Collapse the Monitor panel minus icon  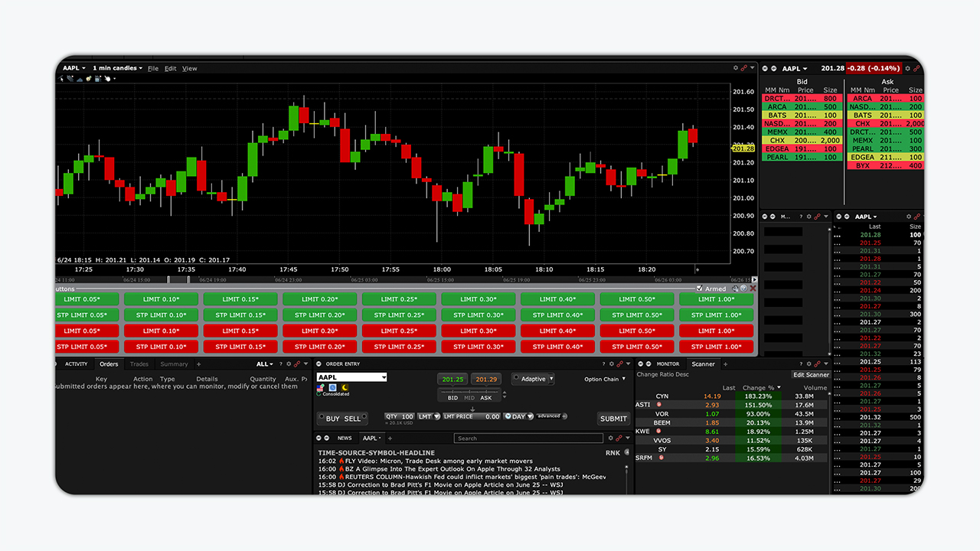point(641,364)
